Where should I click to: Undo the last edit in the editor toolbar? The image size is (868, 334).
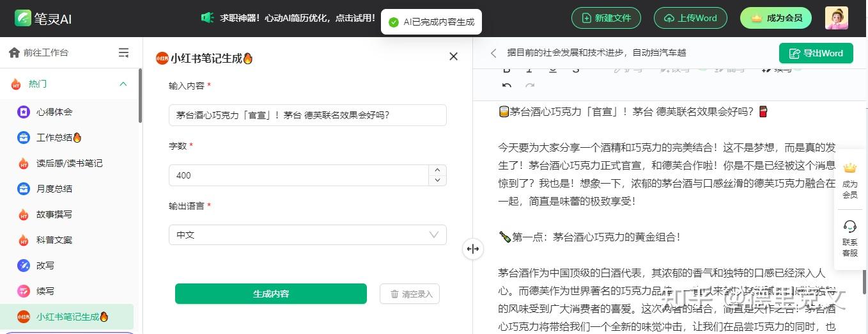507,85
